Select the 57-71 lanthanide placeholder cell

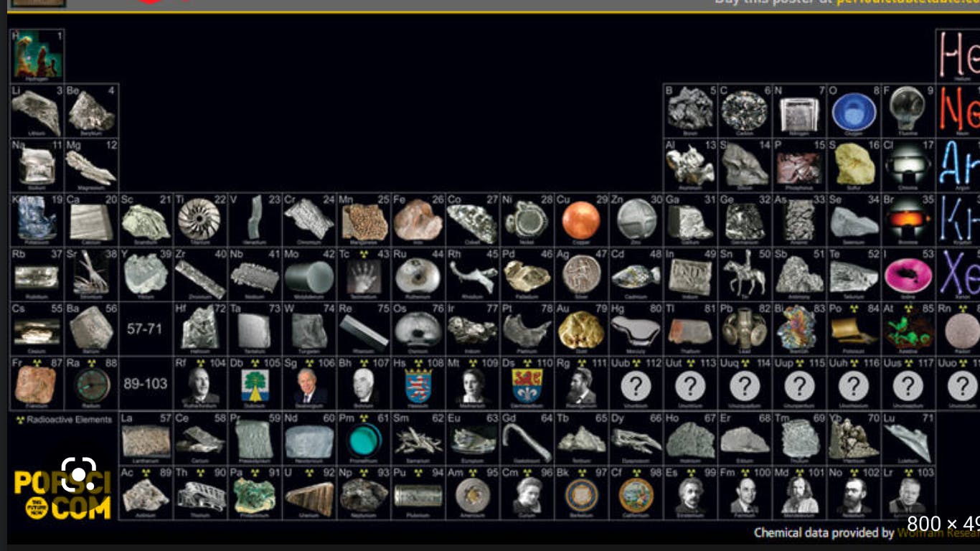pyautogui.click(x=145, y=329)
